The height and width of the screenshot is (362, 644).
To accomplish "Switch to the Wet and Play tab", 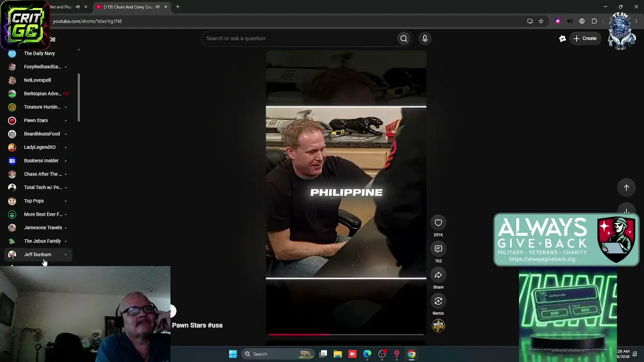I will point(61,7).
